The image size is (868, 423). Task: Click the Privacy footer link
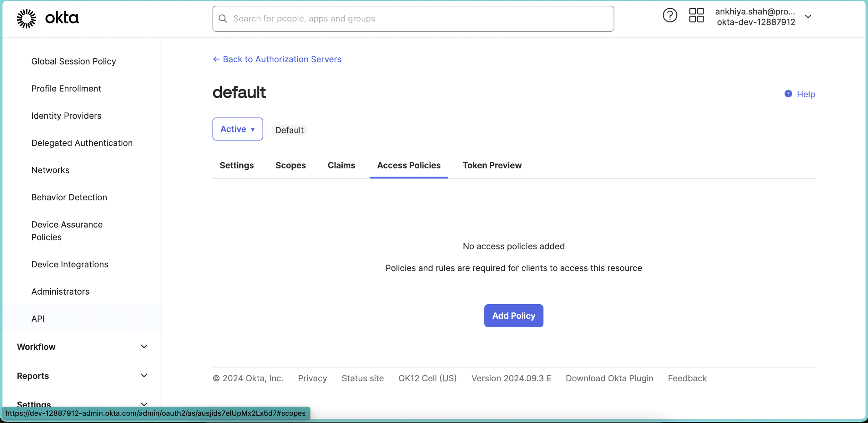pyautogui.click(x=312, y=378)
